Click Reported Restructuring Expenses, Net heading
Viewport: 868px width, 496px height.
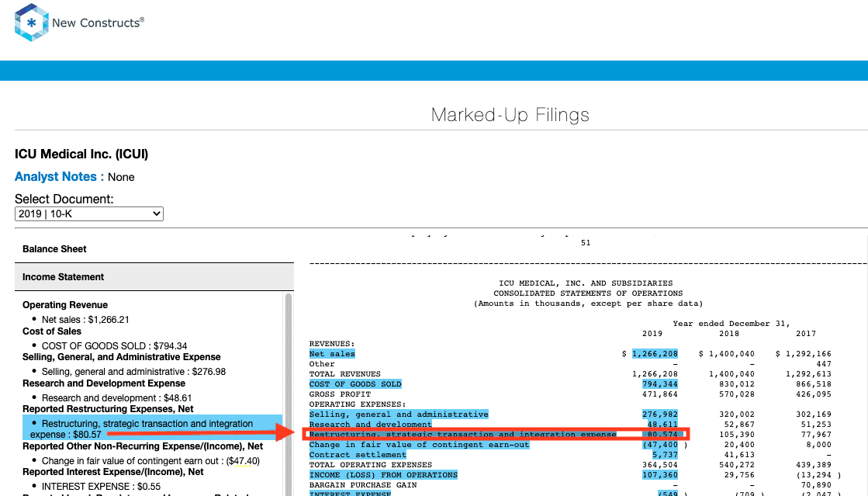pos(108,409)
